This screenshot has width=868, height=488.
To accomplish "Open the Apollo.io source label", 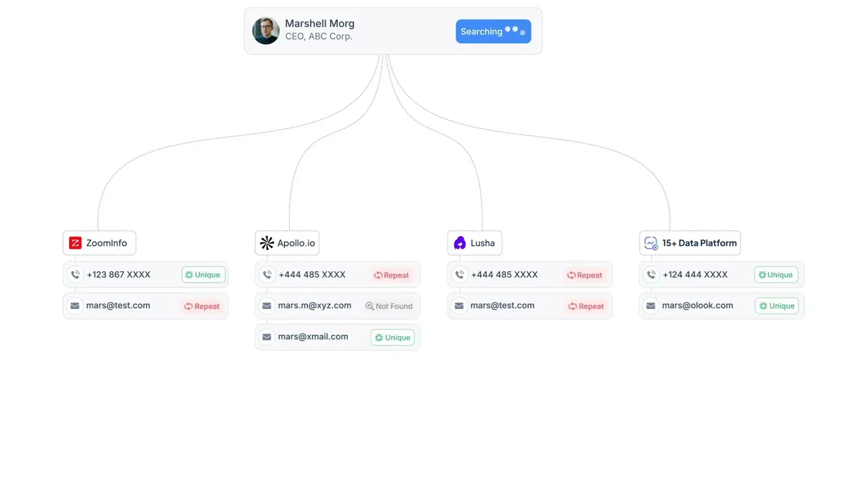I will 288,243.
